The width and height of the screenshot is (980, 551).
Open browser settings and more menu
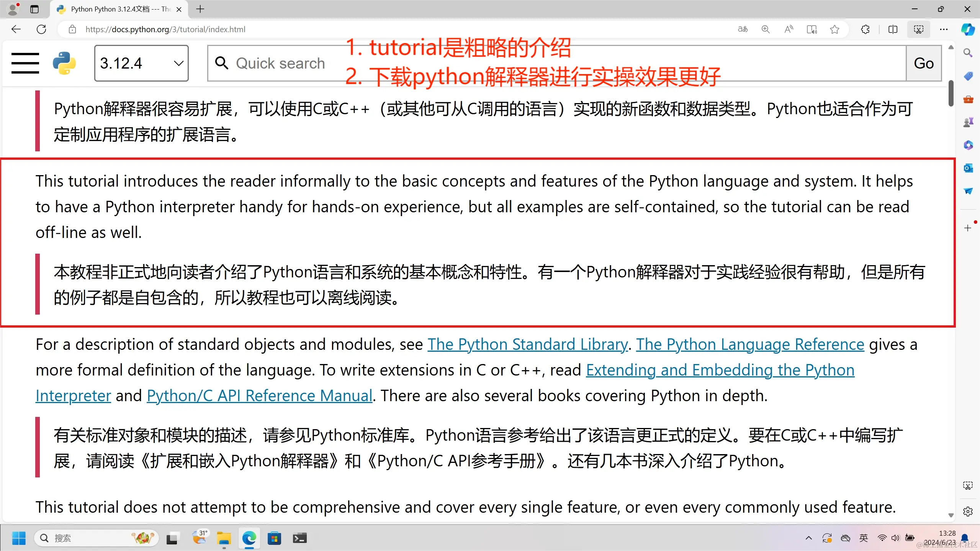[x=944, y=29]
